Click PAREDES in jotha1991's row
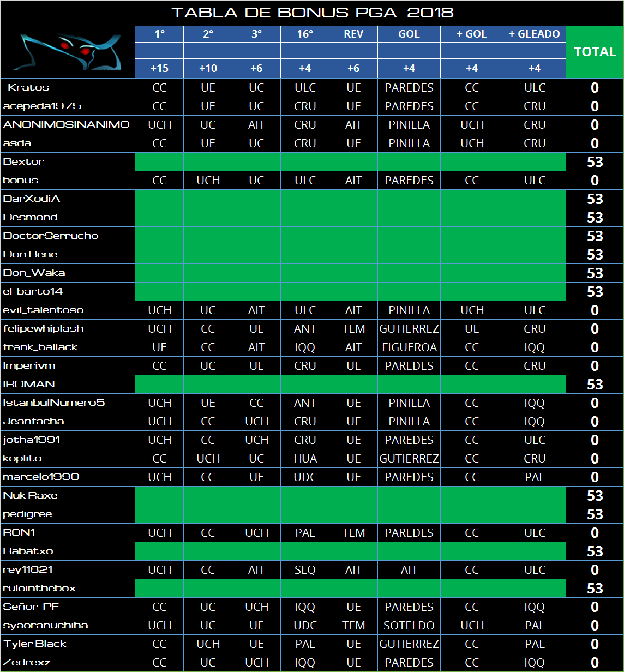Viewport: 624px width, 672px height. [409, 440]
